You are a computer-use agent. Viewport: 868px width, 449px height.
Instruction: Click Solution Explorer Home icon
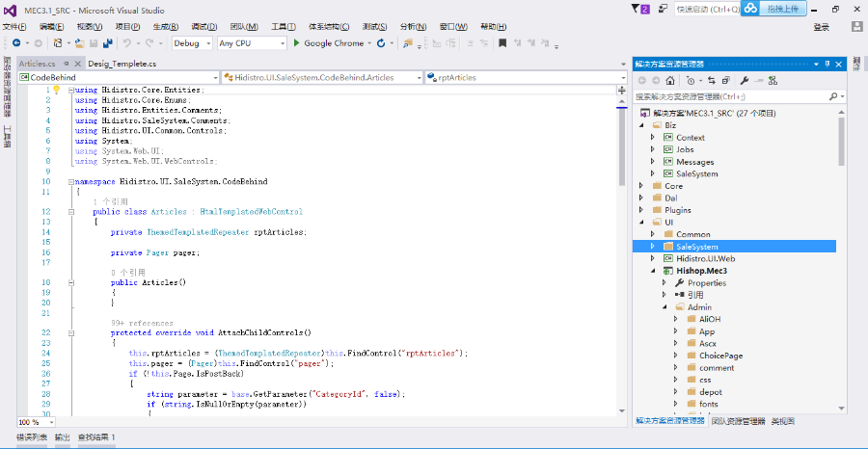670,81
